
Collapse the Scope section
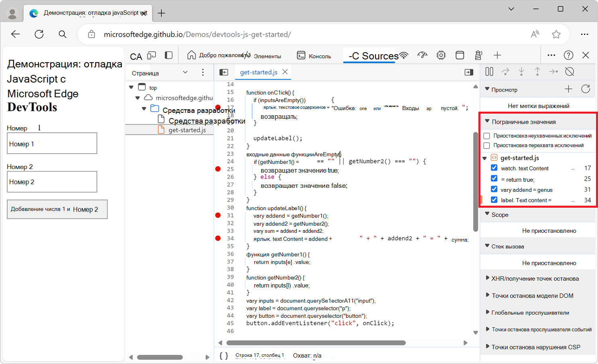tap(487, 214)
